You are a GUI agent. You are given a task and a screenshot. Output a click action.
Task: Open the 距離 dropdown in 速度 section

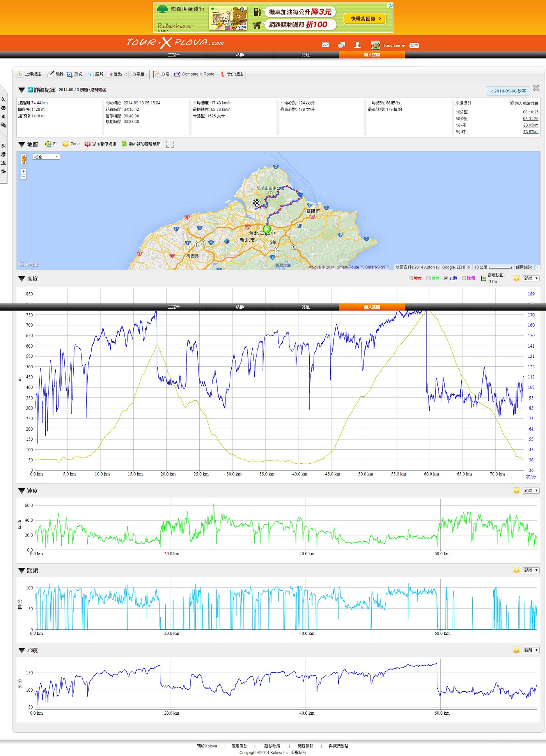click(x=531, y=491)
